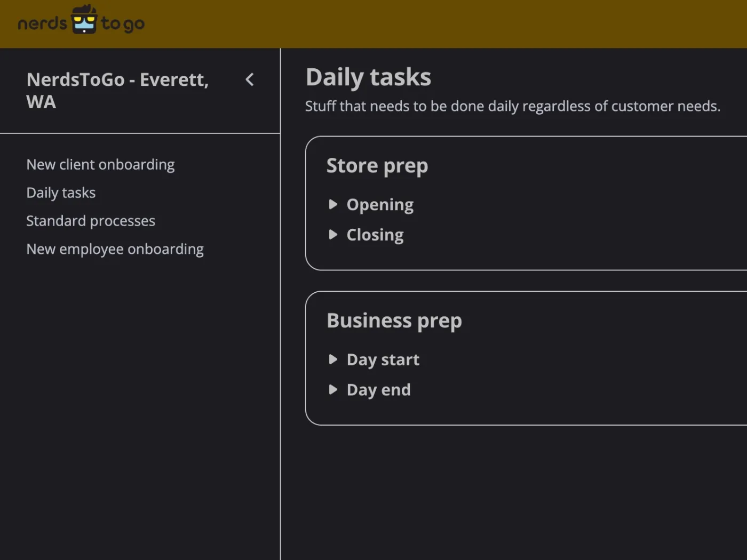This screenshot has height=560, width=747.
Task: Expand the Closing section
Action: tap(366, 235)
